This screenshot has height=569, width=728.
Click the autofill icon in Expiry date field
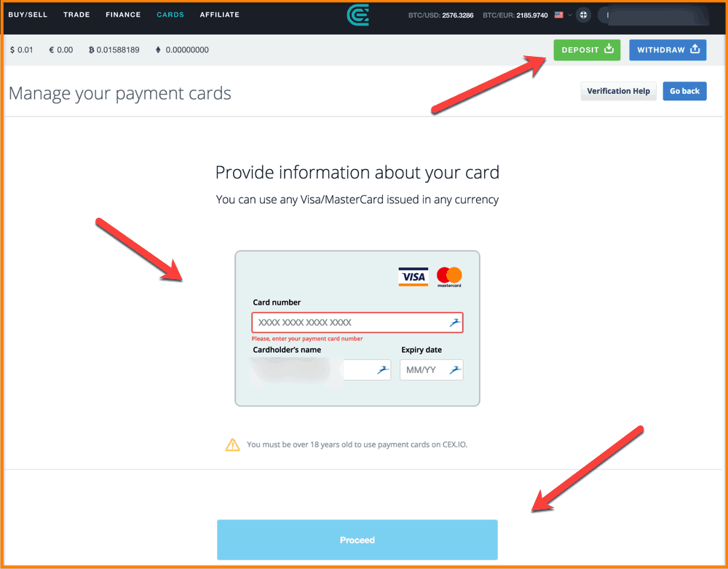[x=455, y=370]
